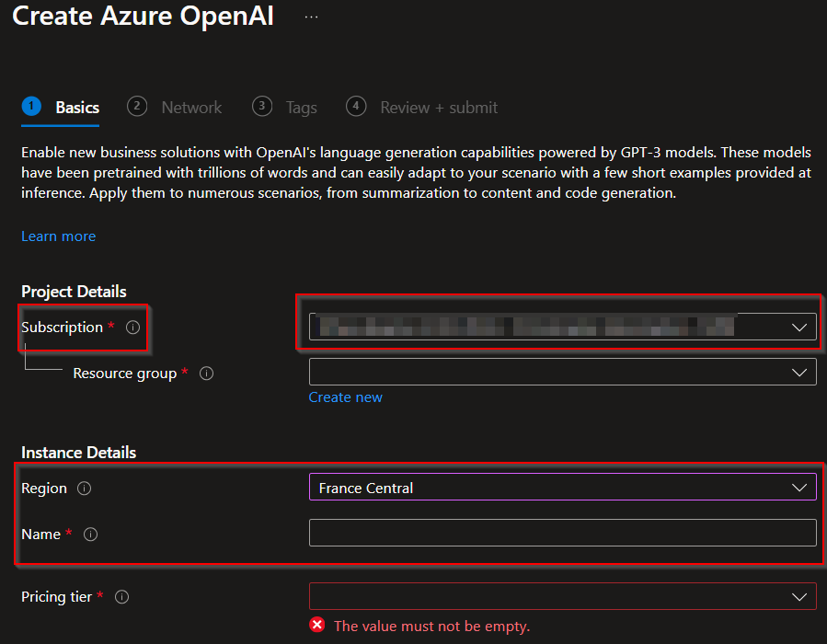This screenshot has height=644, width=827.
Task: Go to the Network tab
Action: click(191, 108)
